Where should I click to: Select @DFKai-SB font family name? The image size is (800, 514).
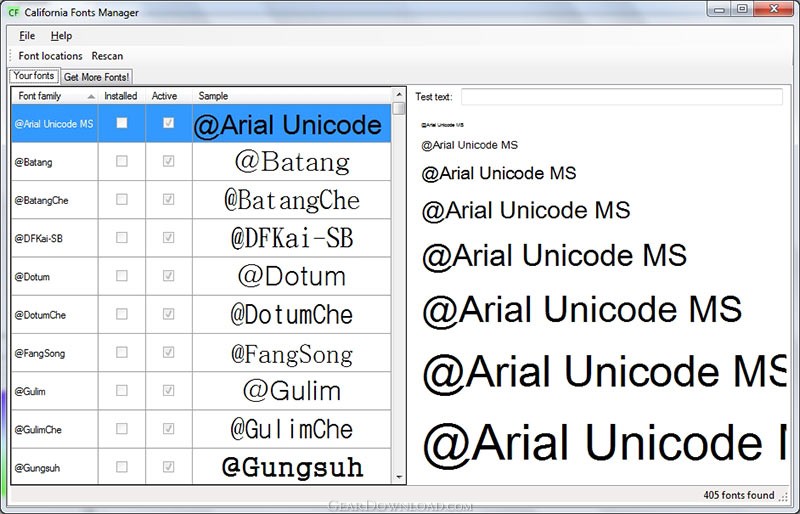(39, 239)
